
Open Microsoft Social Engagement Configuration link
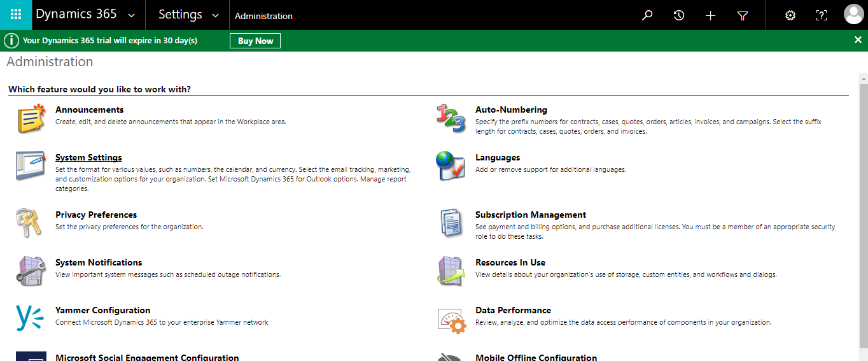147,357
